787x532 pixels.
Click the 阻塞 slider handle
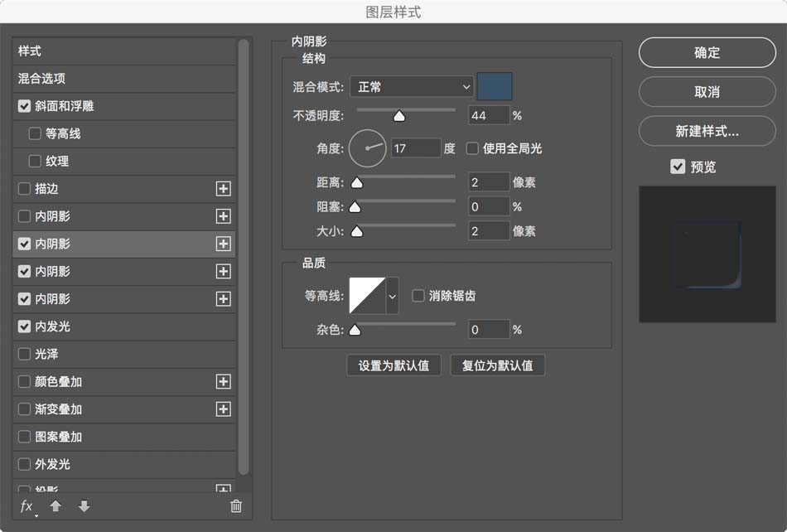355,207
